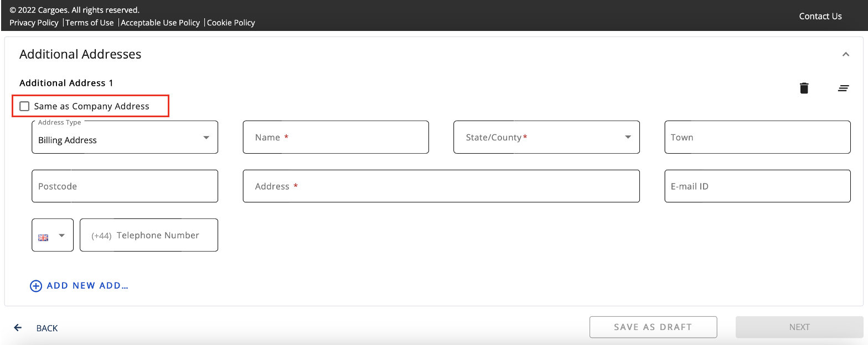The height and width of the screenshot is (345, 868).
Task: Click the plus circle icon to add address
Action: click(x=36, y=286)
